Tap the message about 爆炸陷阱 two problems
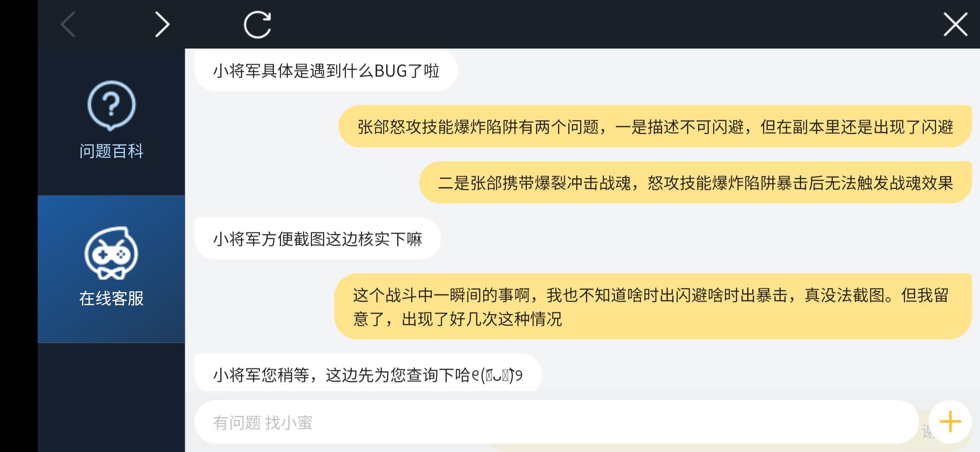980x452 pixels. click(x=655, y=126)
